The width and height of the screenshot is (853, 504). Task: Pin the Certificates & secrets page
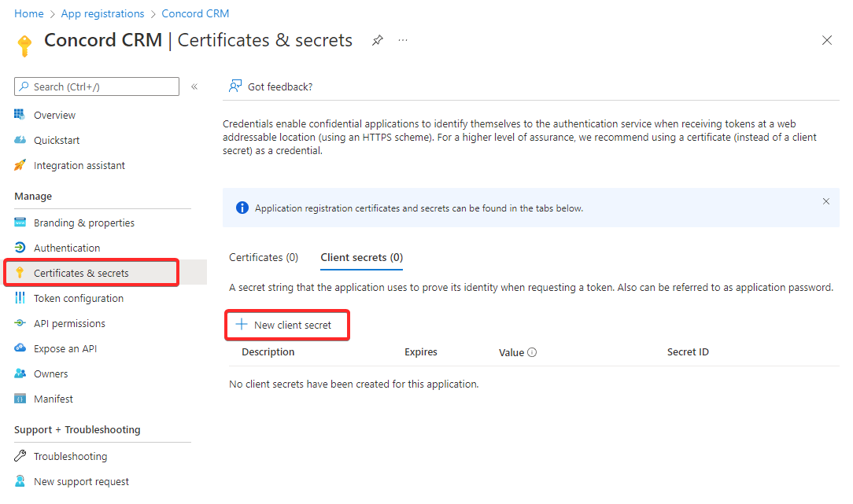pyautogui.click(x=377, y=40)
